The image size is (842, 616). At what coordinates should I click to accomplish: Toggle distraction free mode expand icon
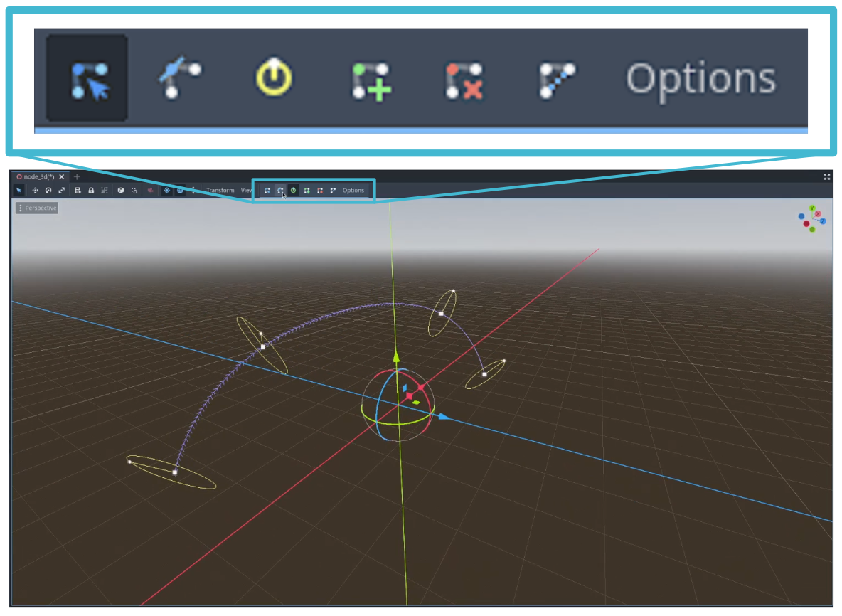point(827,176)
